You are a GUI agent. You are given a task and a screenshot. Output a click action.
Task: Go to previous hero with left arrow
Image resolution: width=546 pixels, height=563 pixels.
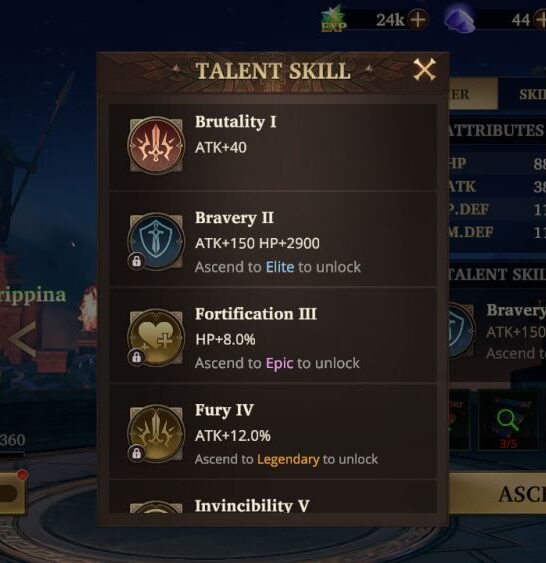22,339
